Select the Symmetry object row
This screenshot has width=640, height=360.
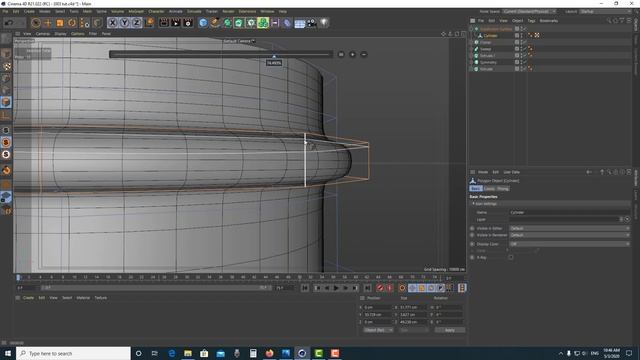point(488,62)
